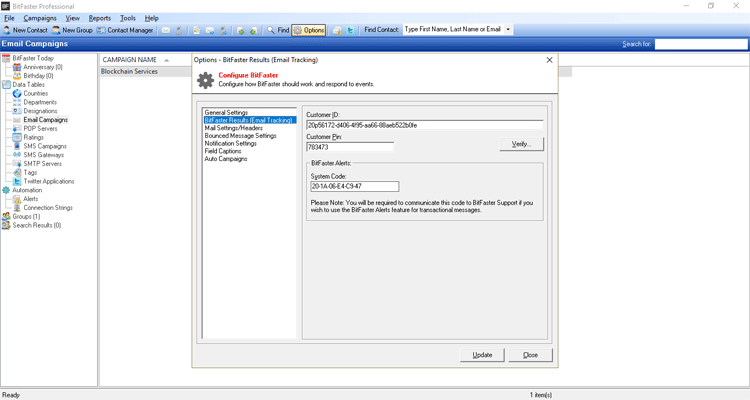Select BitFaster Results (Email Tracking) option
This screenshot has width=750, height=400.
[250, 120]
